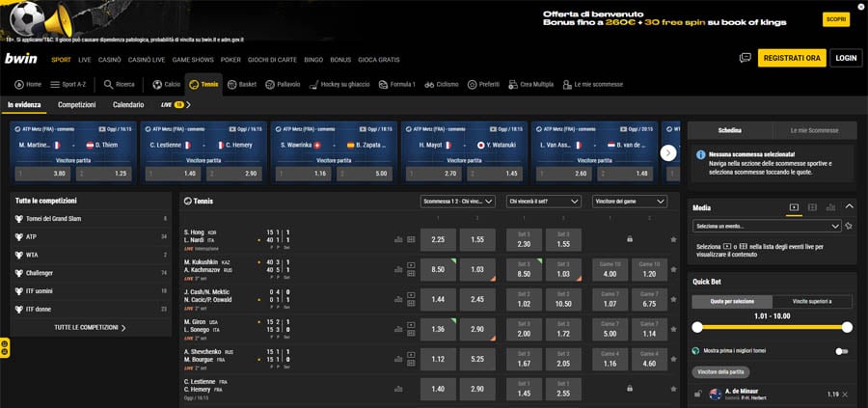Close the top promotional banner
Viewport: 868px width, 408px height.
click(x=863, y=5)
